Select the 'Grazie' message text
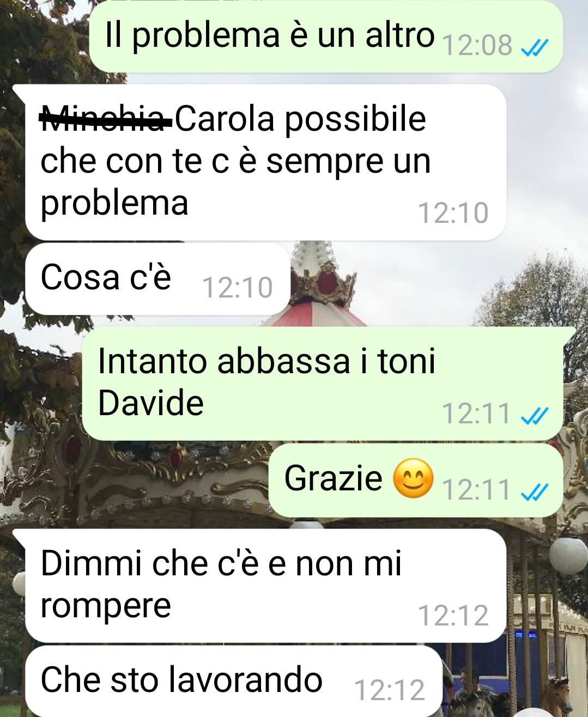588x717 pixels. coord(333,479)
